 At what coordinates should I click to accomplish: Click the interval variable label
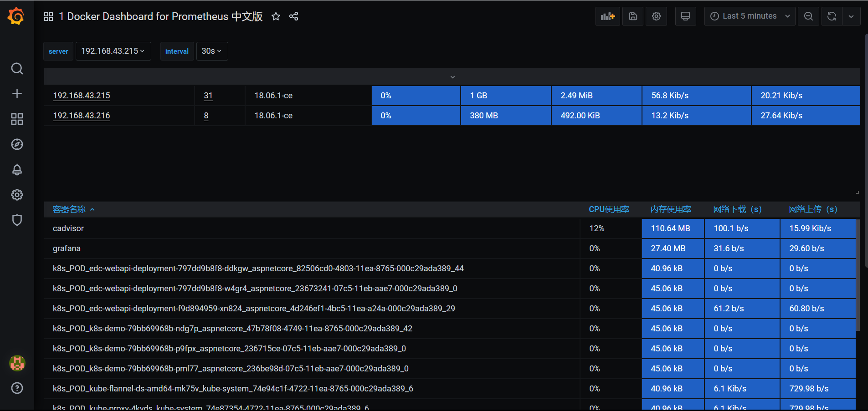[x=177, y=51]
